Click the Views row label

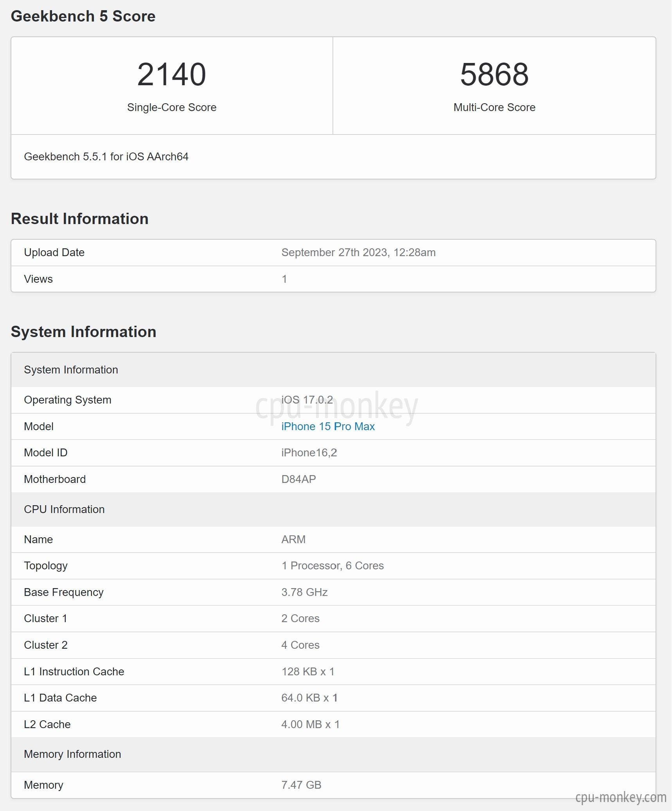click(38, 279)
